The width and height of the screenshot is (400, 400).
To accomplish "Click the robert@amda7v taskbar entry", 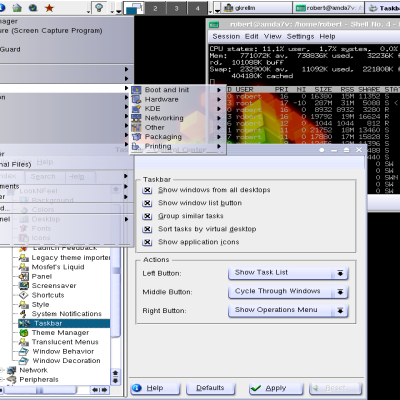I will pyautogui.click(x=329, y=8).
